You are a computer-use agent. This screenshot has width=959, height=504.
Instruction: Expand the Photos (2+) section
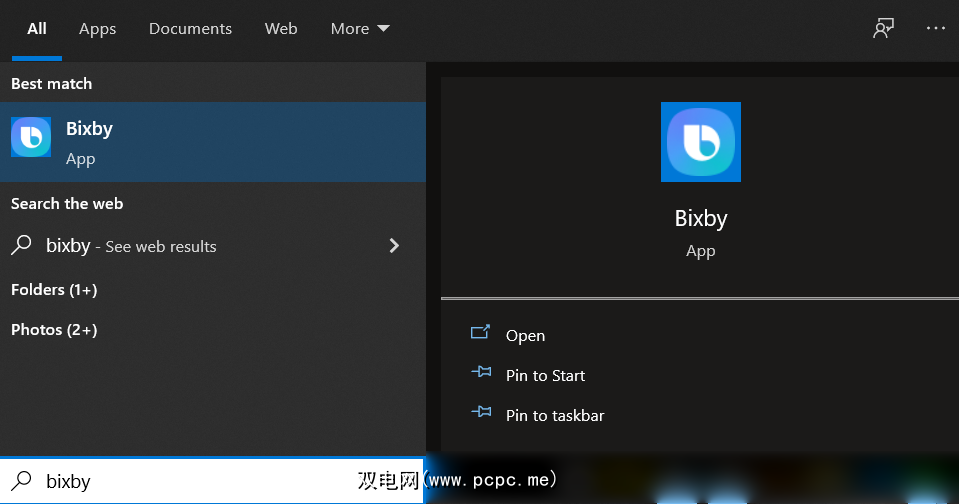[x=54, y=330]
